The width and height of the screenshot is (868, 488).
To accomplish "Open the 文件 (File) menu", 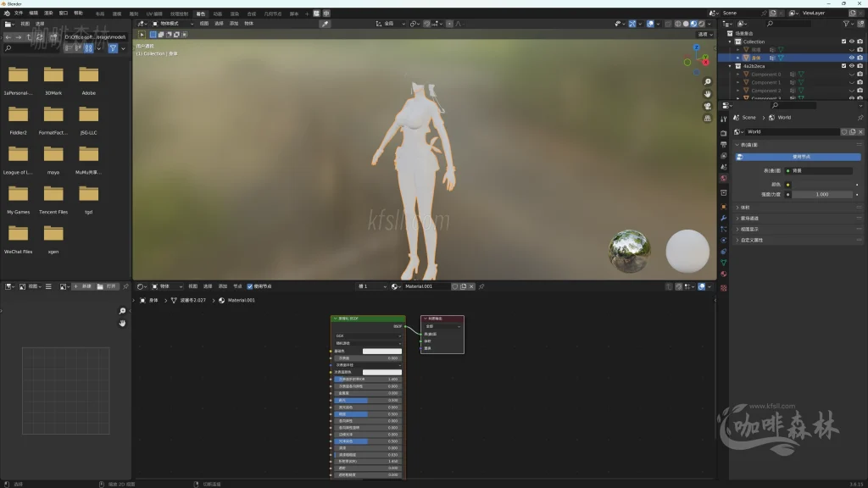I will 19,14.
